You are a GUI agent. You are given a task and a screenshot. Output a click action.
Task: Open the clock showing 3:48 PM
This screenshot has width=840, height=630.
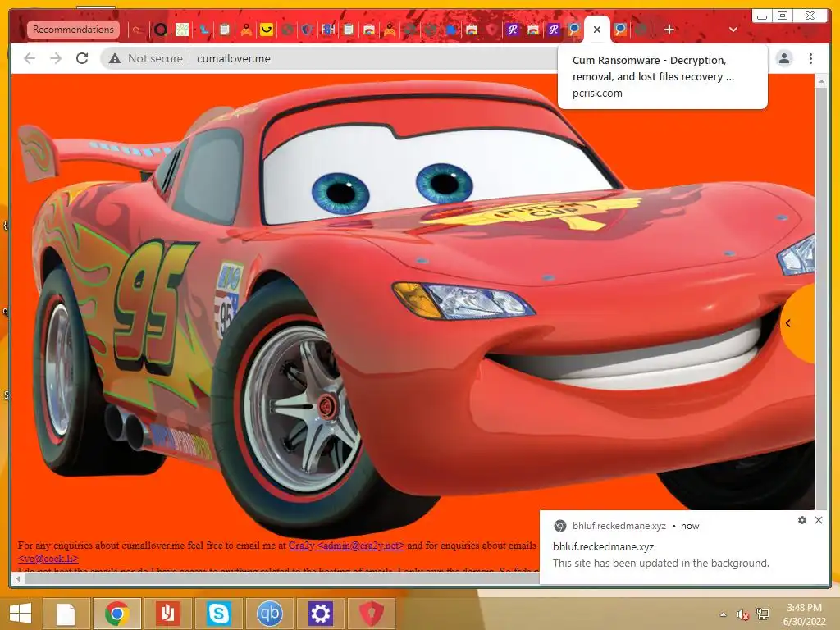[804, 614]
